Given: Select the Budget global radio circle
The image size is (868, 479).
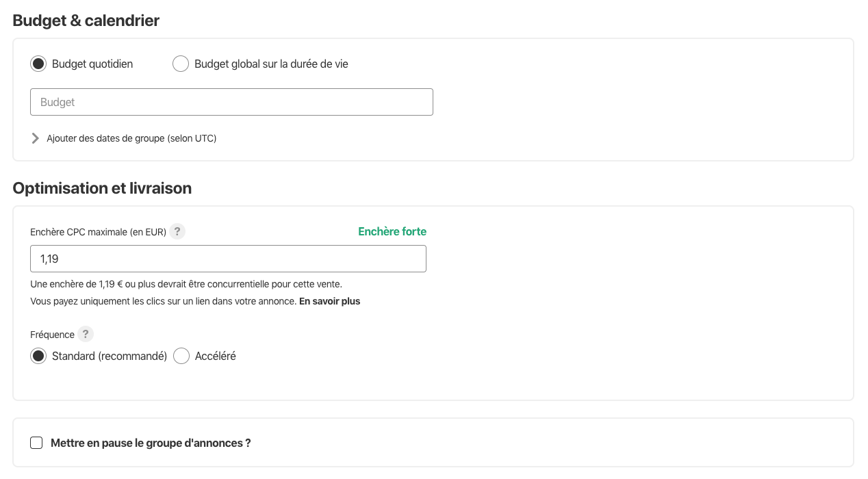Looking at the screenshot, I should coord(181,64).
